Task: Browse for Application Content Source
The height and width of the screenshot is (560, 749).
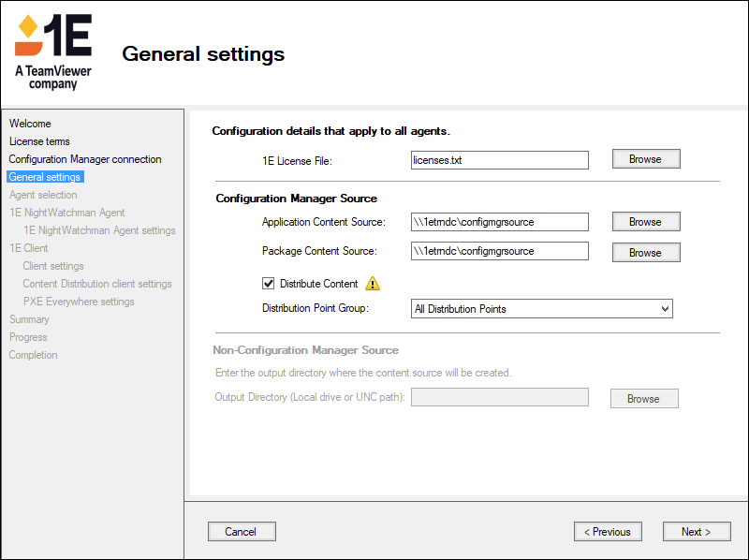Action: tap(645, 222)
